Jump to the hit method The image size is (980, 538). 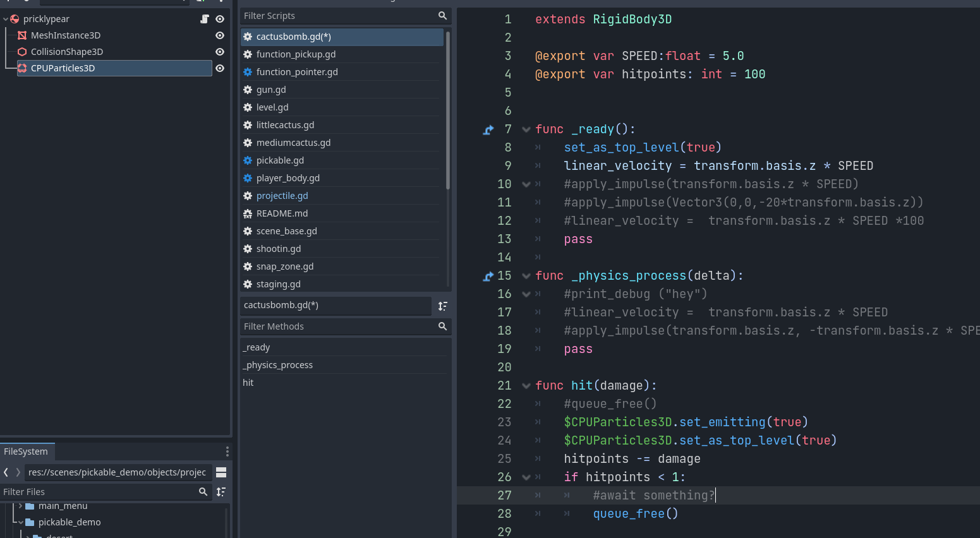(345, 383)
